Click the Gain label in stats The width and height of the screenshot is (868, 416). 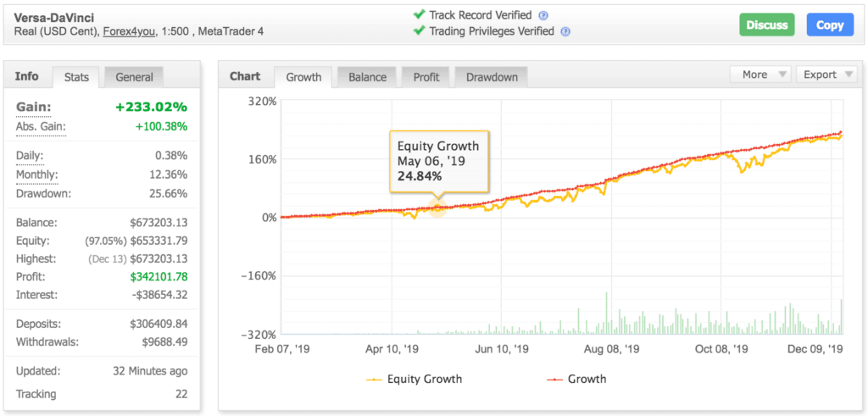coord(34,107)
